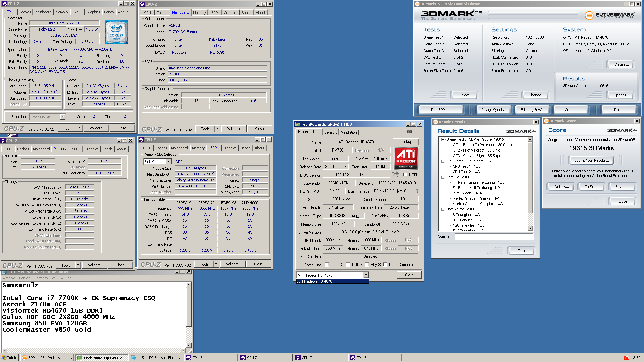Image resolution: width=644 pixels, height=362 pixels.
Task: Click Submit Your Results... button
Action: 591,160
